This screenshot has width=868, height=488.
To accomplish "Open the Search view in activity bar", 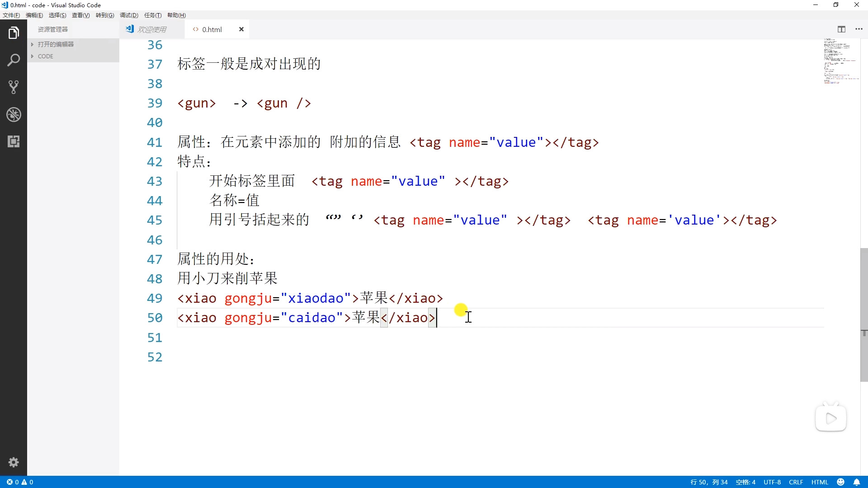I will [14, 60].
